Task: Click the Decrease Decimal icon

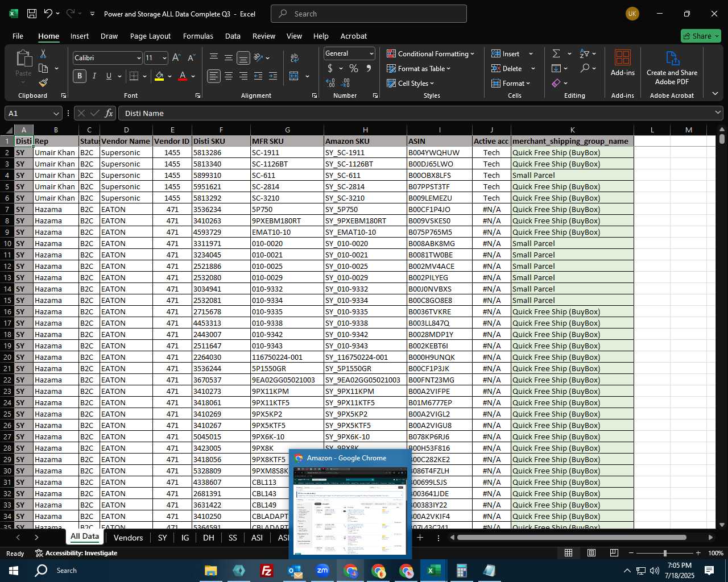Action: click(x=345, y=82)
